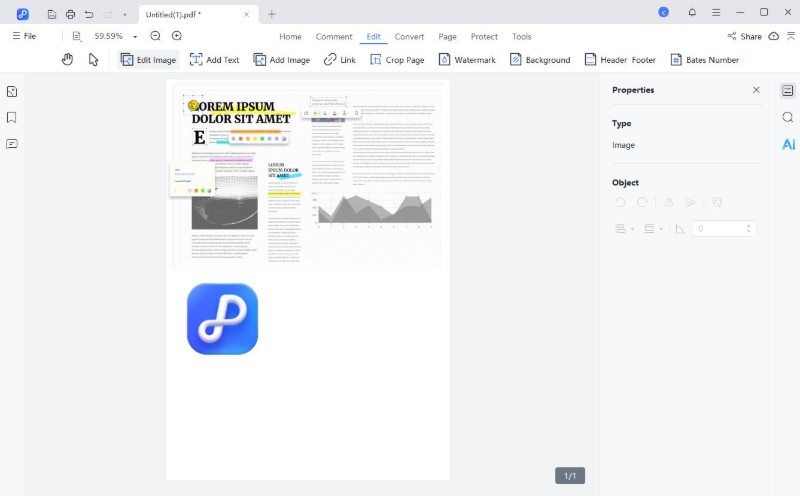The height and width of the screenshot is (496, 800).
Task: Open the thumbnails panel in left sidebar
Action: pyautogui.click(x=12, y=92)
